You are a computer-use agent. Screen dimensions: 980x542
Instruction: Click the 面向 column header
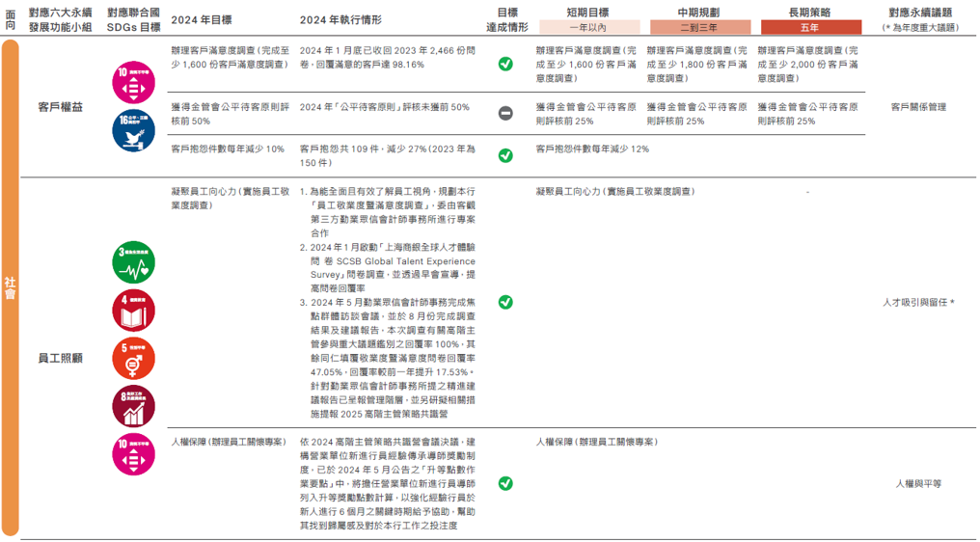pos(10,19)
